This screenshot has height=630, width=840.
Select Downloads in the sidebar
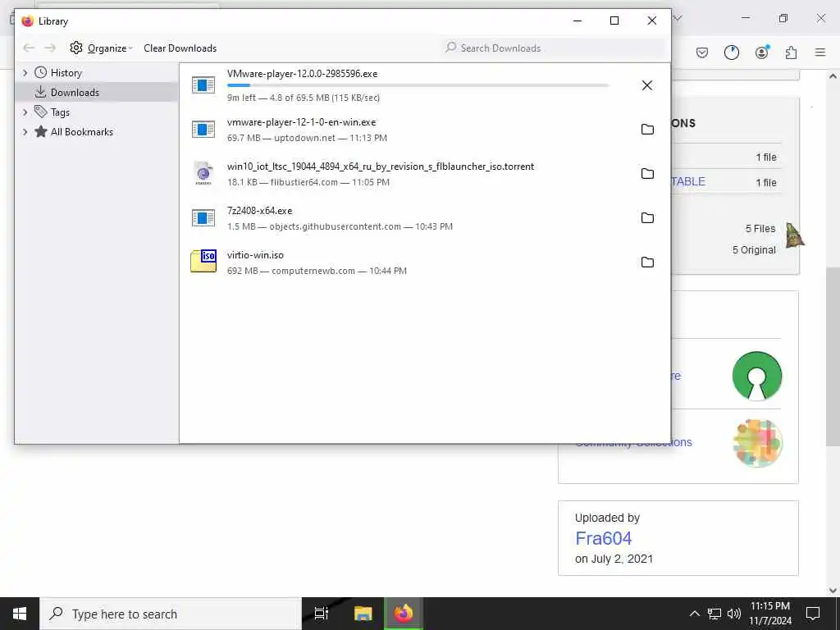click(x=75, y=93)
